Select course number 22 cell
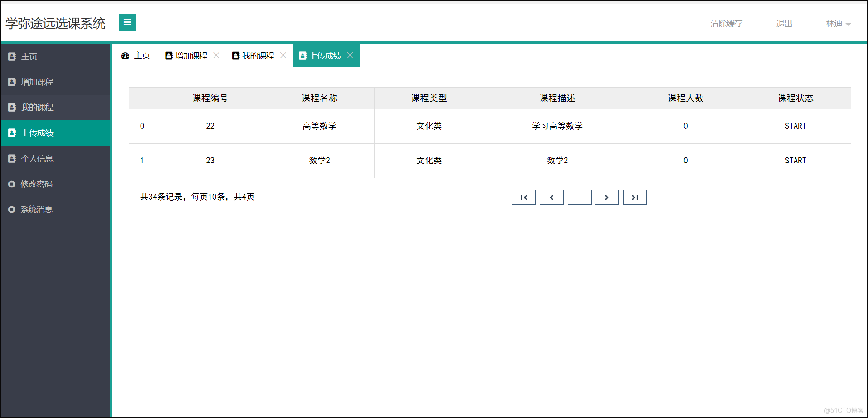The image size is (868, 418). tap(210, 126)
